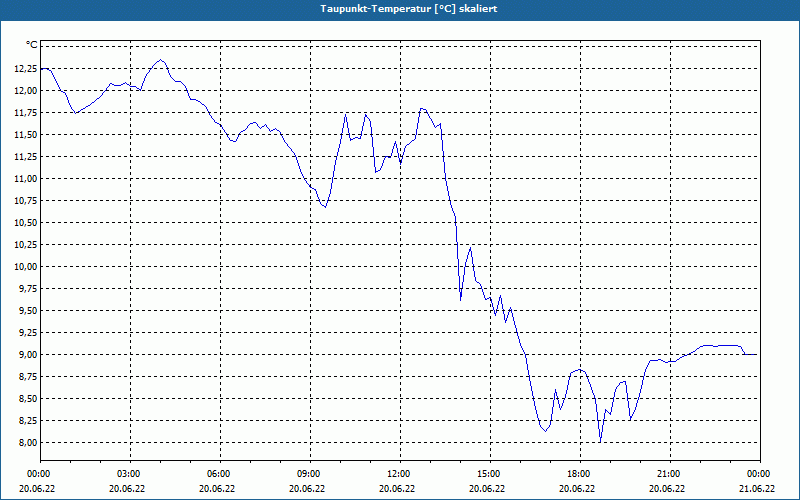Click the '03:00' x-axis time label
This screenshot has height=500, width=800.
click(x=127, y=474)
